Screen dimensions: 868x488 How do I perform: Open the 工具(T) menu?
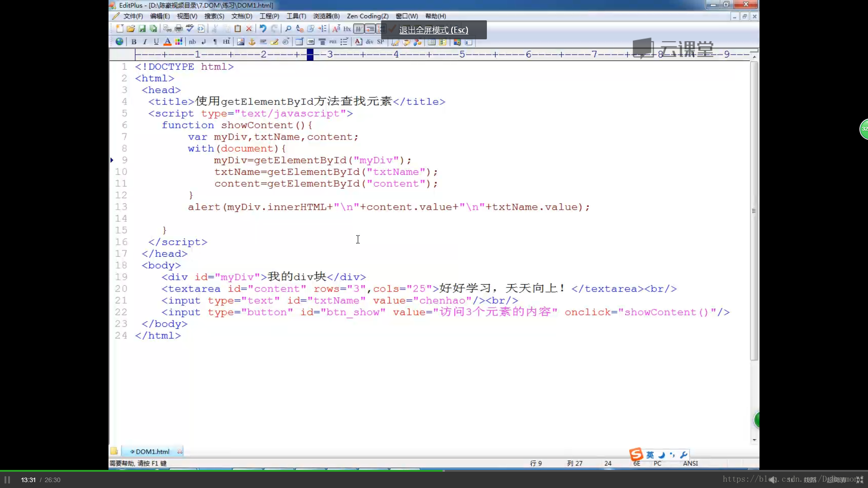tap(296, 16)
